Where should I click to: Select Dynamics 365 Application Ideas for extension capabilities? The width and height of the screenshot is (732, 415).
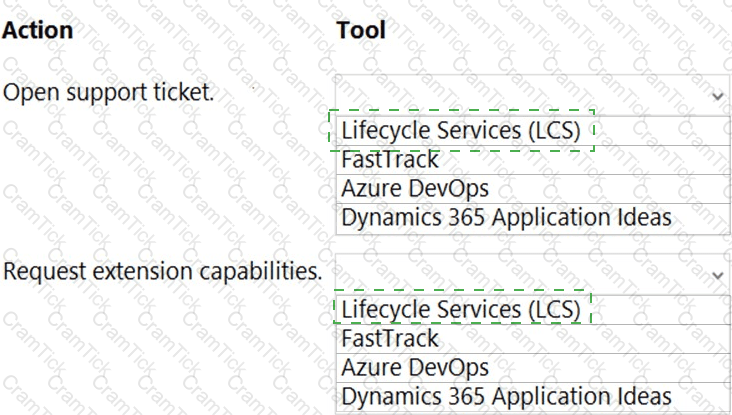506,396
